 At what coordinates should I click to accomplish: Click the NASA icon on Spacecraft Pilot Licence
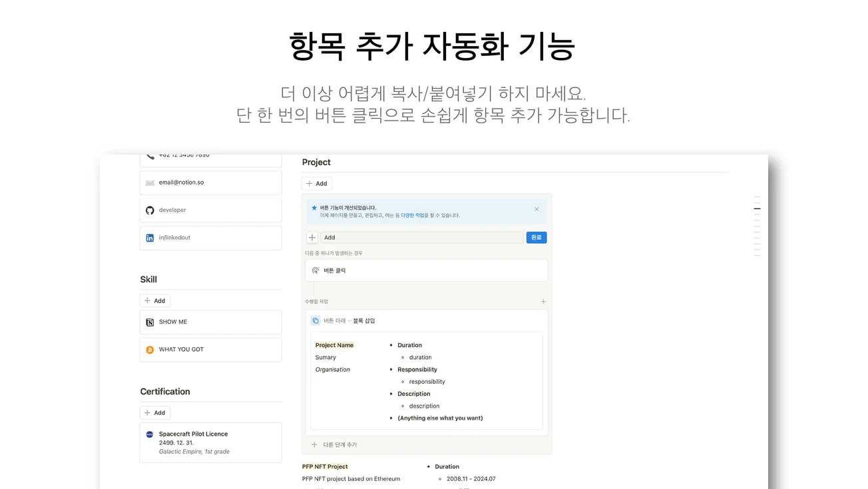point(150,434)
